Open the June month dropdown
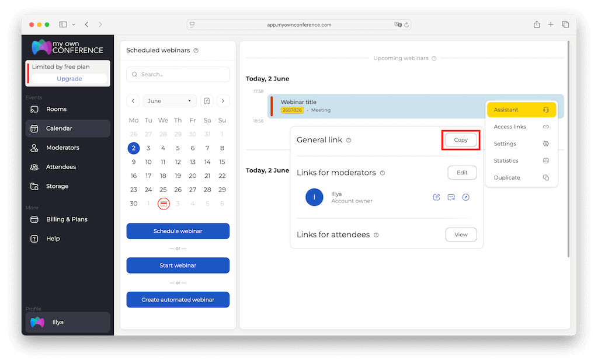Viewport: 598px width, 364px height. point(169,101)
